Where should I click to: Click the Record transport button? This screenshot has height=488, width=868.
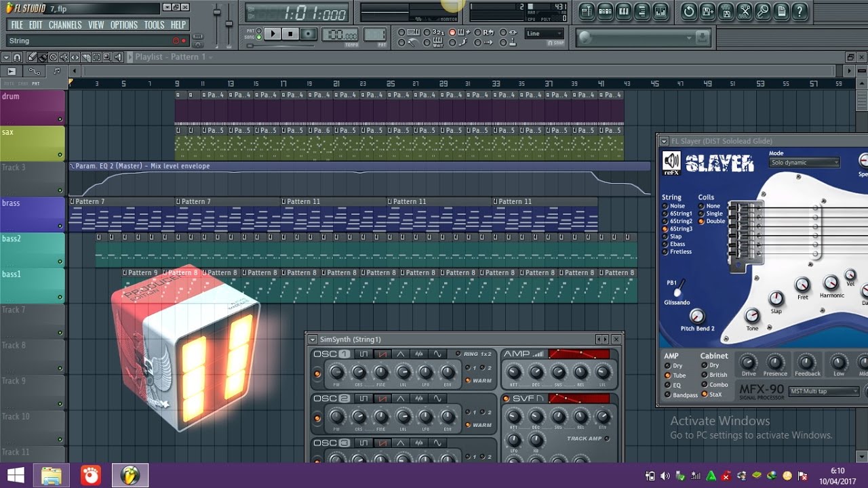click(309, 34)
